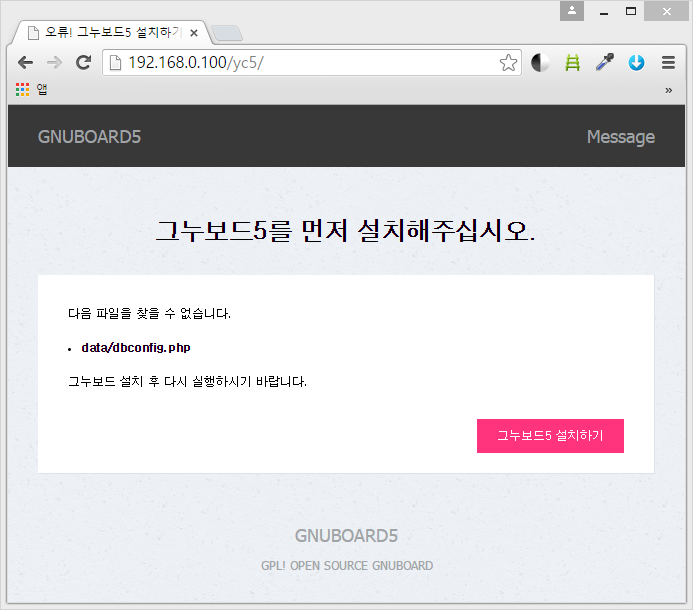Click GPL! OPEN SOURCE GNUBOARD footer text
The image size is (693, 610).
coord(347,566)
